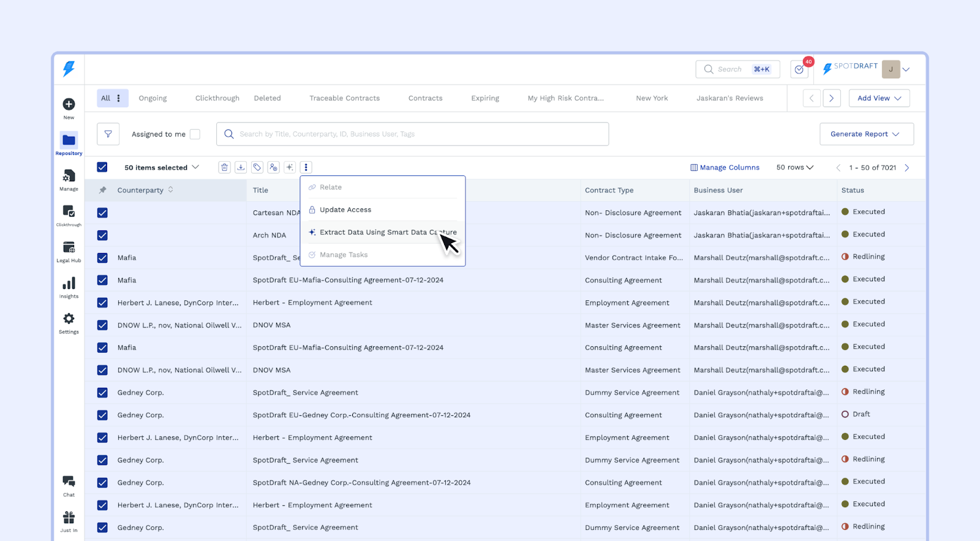Select Update Access from the menu

click(345, 210)
